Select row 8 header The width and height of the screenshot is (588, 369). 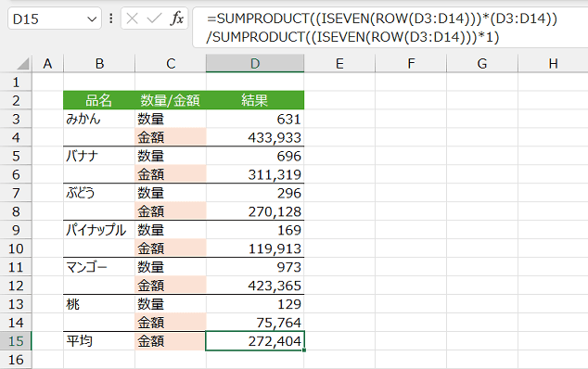pyautogui.click(x=16, y=211)
